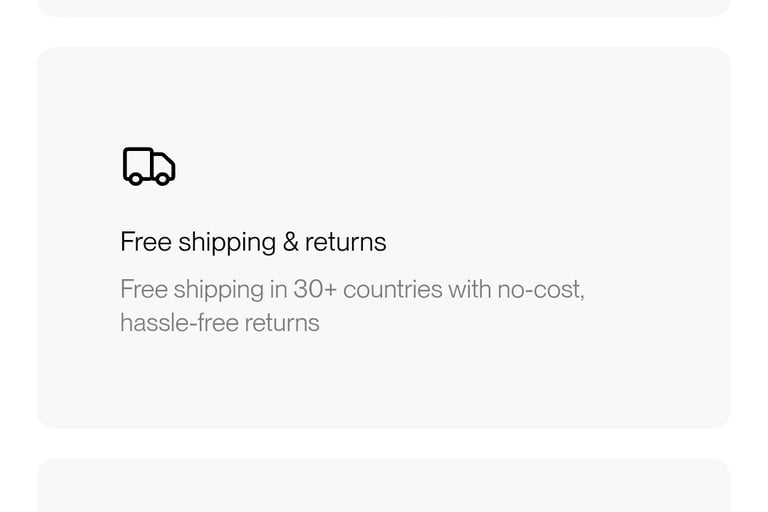
Task: Click the white gap below shipping card
Action: 384,444
